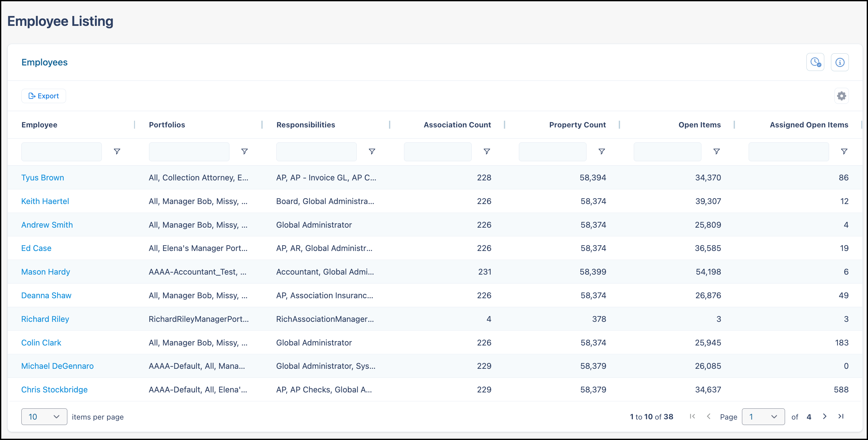Go to the previous page arrow
The width and height of the screenshot is (868, 440).
coord(709,416)
